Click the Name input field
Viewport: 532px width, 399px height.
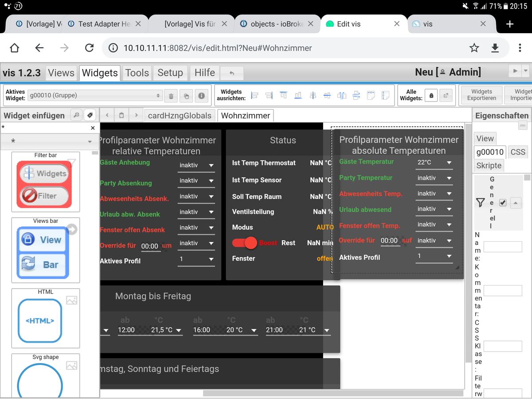pyautogui.click(x=503, y=246)
